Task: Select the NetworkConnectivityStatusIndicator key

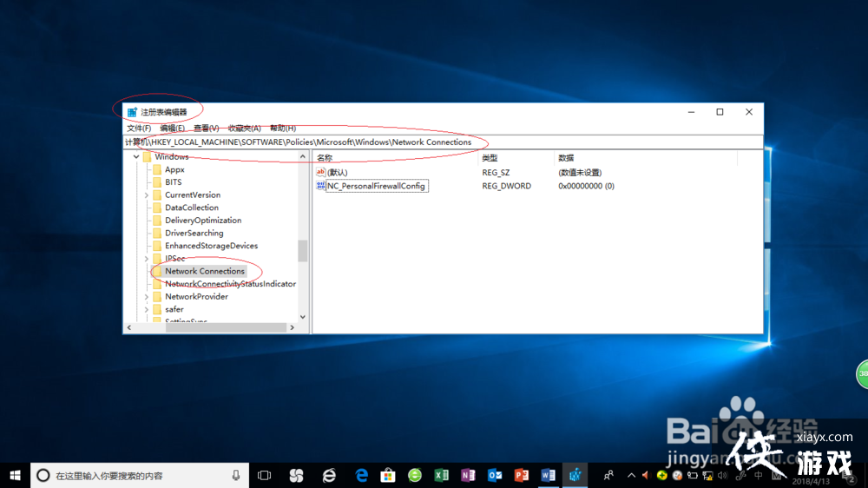Action: click(230, 284)
